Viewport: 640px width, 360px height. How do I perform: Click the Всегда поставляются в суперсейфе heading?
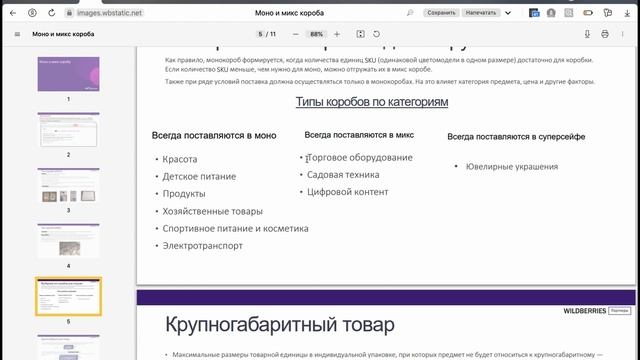click(516, 137)
